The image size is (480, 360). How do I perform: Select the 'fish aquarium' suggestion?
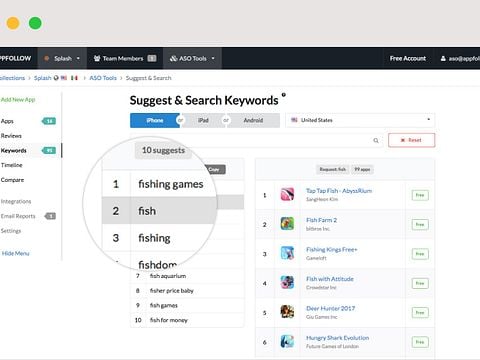pos(168,276)
